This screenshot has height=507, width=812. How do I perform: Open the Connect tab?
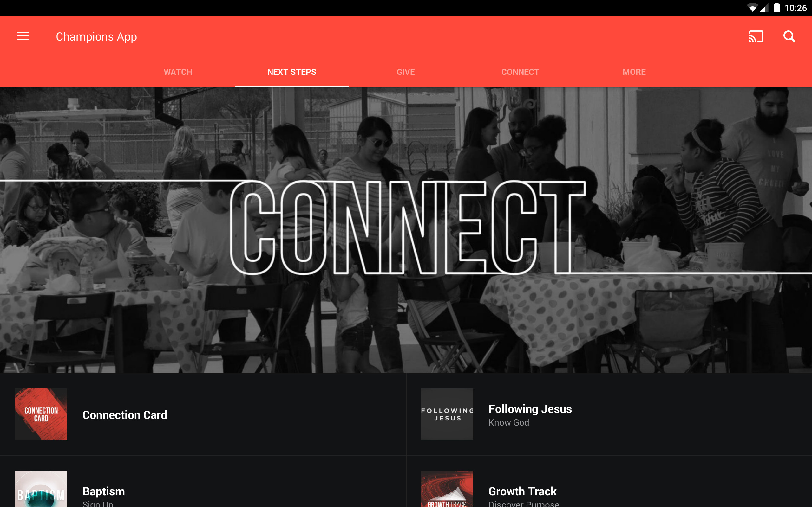520,72
